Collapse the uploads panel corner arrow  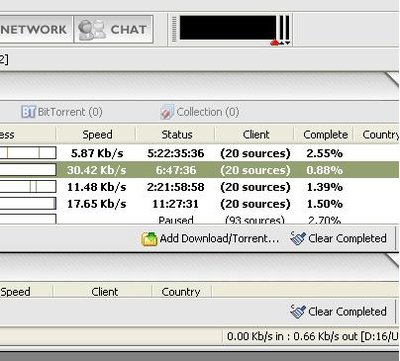tap(392, 260)
